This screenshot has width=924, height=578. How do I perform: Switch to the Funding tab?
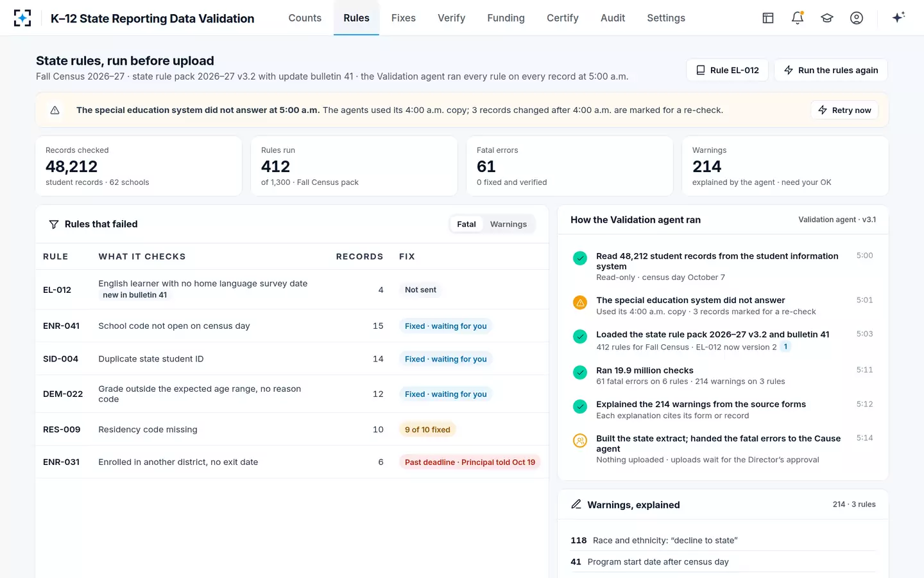(506, 18)
